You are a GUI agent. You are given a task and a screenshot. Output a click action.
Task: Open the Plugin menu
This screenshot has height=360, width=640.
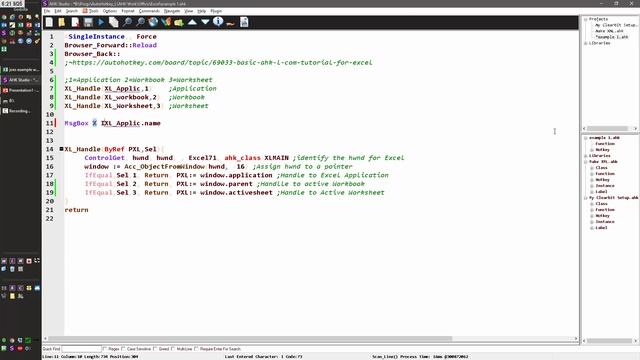[x=216, y=11]
